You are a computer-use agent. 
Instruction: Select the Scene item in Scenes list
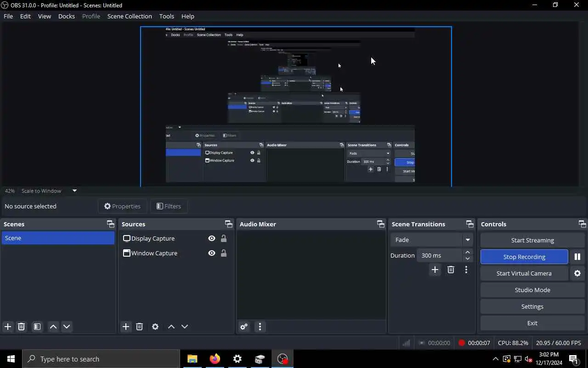(58, 238)
